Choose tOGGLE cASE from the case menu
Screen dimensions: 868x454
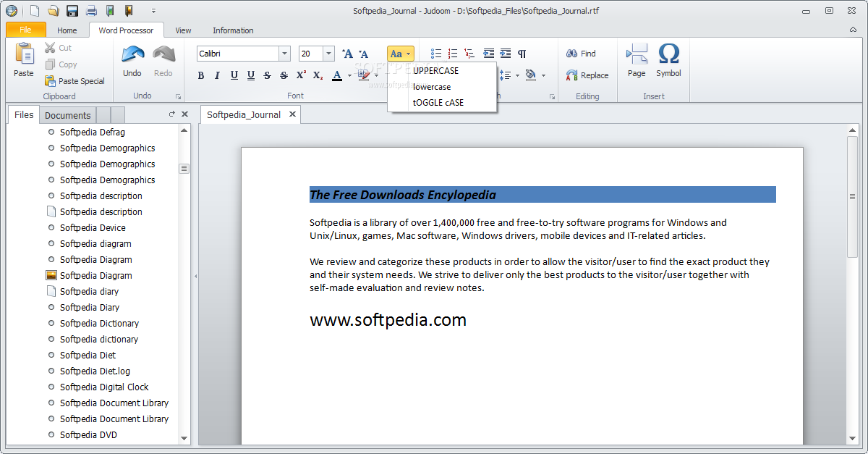tap(442, 103)
